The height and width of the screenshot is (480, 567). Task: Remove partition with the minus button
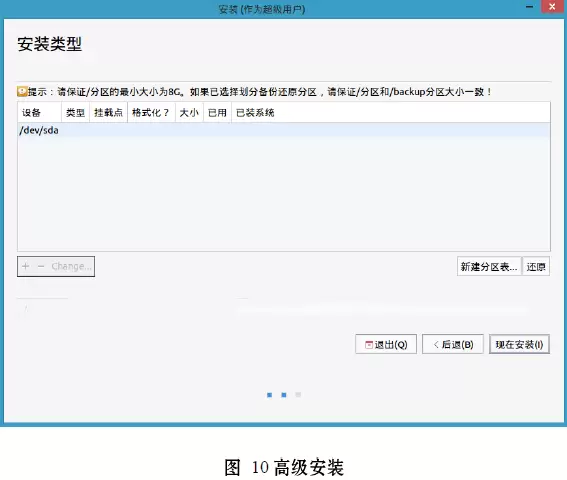click(x=41, y=267)
